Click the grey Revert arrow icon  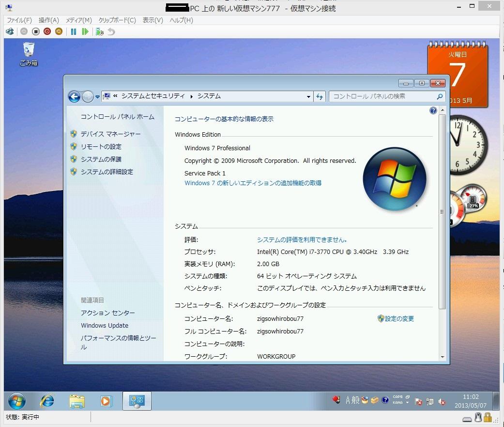coord(111,32)
